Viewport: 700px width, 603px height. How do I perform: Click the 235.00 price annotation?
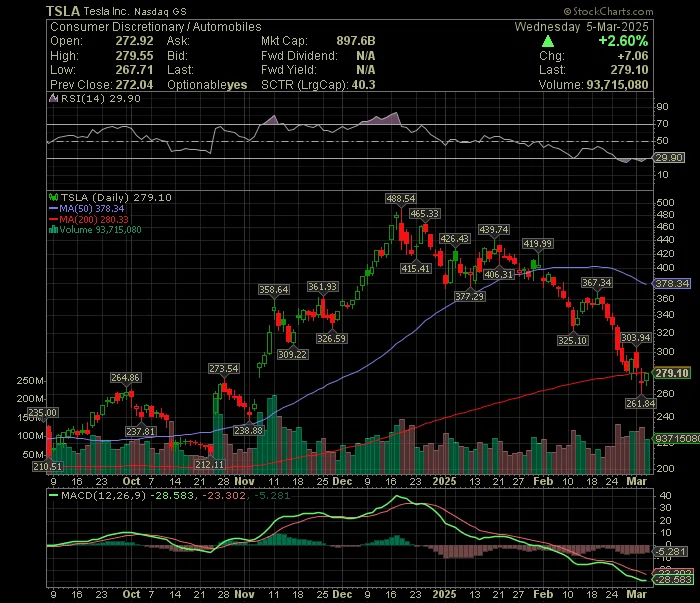point(43,412)
